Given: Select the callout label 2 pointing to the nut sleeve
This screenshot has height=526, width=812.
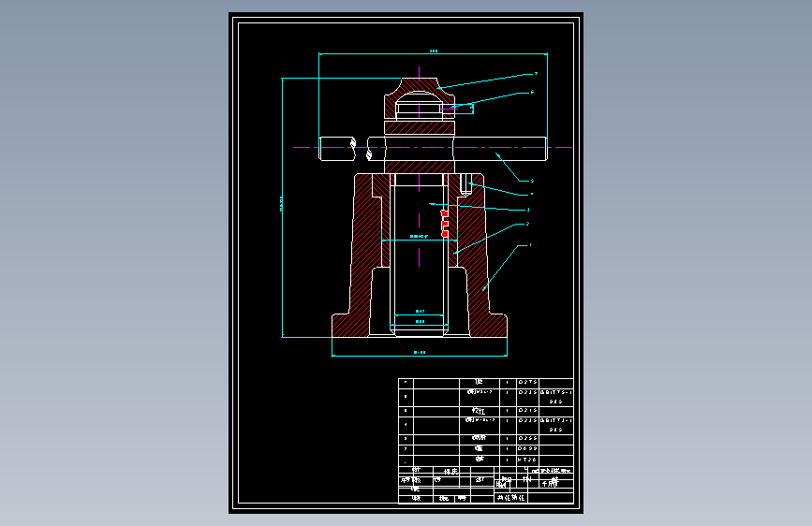Looking at the screenshot, I should (527, 225).
